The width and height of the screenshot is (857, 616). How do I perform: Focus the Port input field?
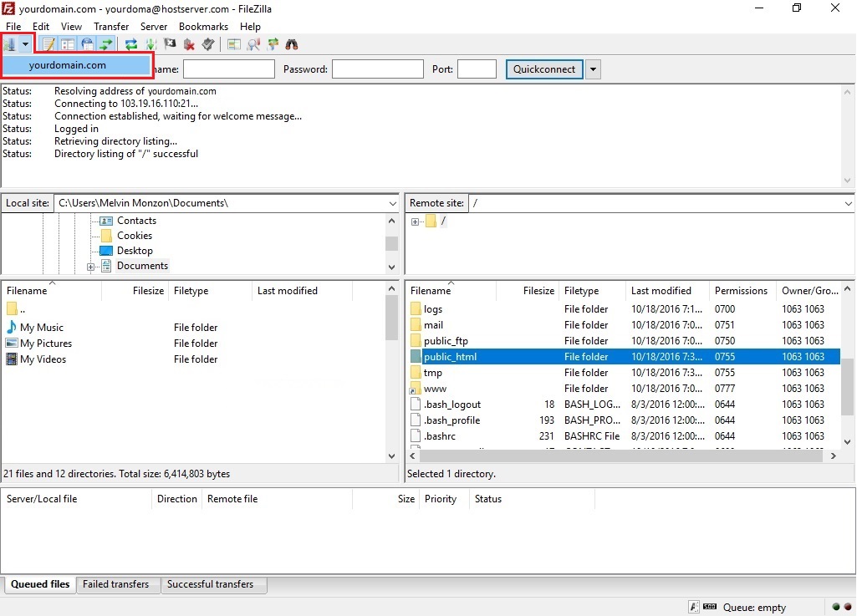[x=477, y=69]
